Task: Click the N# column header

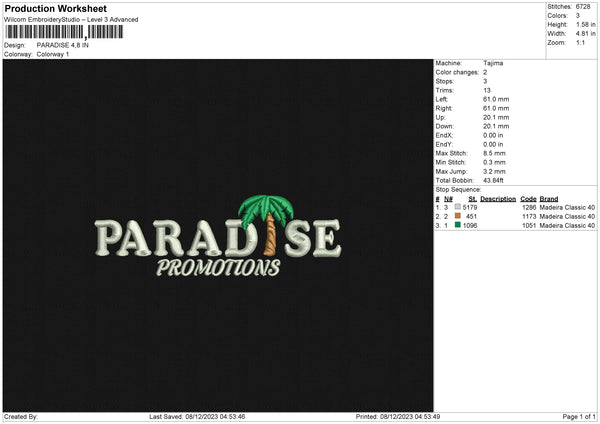Action: pos(448,199)
